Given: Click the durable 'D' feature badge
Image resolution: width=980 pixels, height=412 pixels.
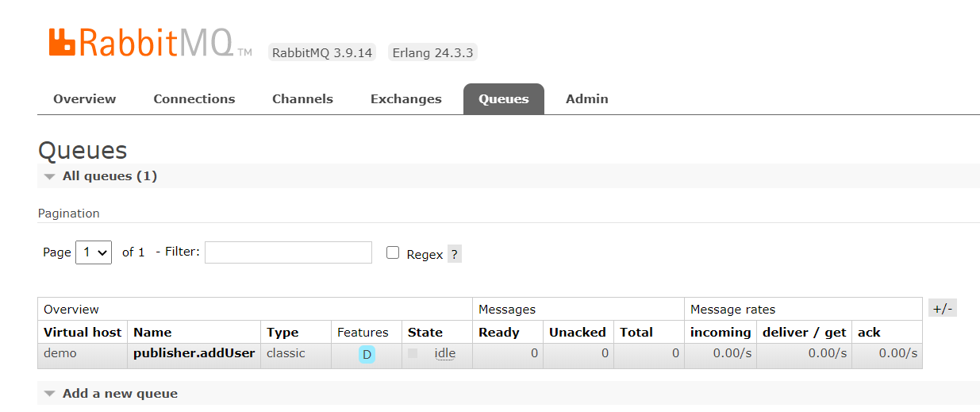Looking at the screenshot, I should tap(367, 354).
